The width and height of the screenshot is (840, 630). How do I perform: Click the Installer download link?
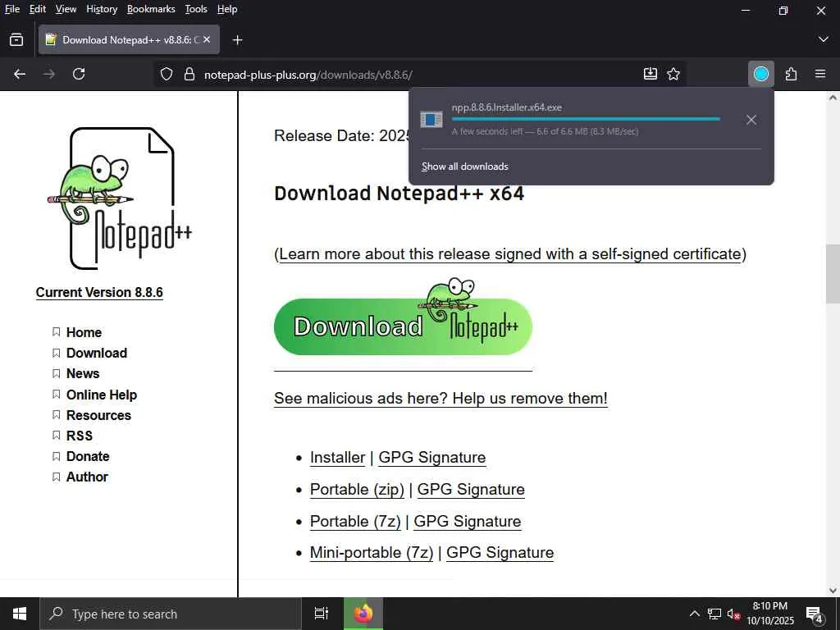coord(337,458)
